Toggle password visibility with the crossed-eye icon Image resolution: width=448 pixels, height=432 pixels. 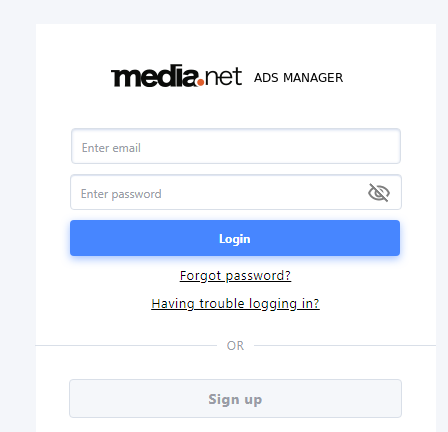pos(379,192)
